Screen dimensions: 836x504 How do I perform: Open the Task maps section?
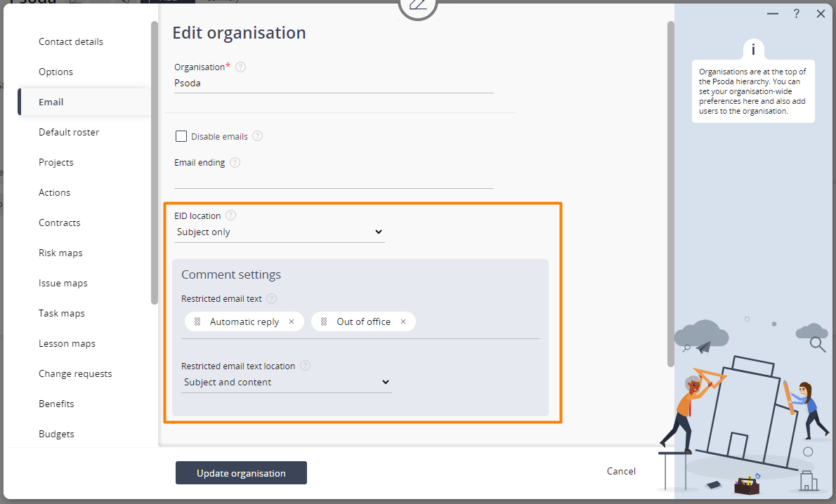[x=61, y=313]
